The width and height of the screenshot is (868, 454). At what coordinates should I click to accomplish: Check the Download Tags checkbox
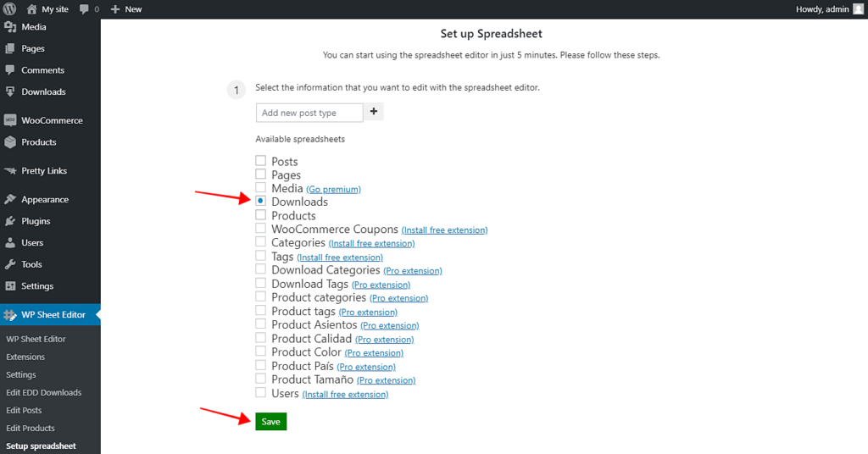click(261, 283)
